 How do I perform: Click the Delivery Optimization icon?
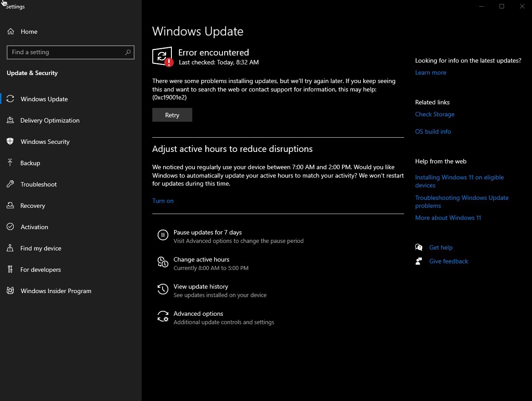(11, 120)
